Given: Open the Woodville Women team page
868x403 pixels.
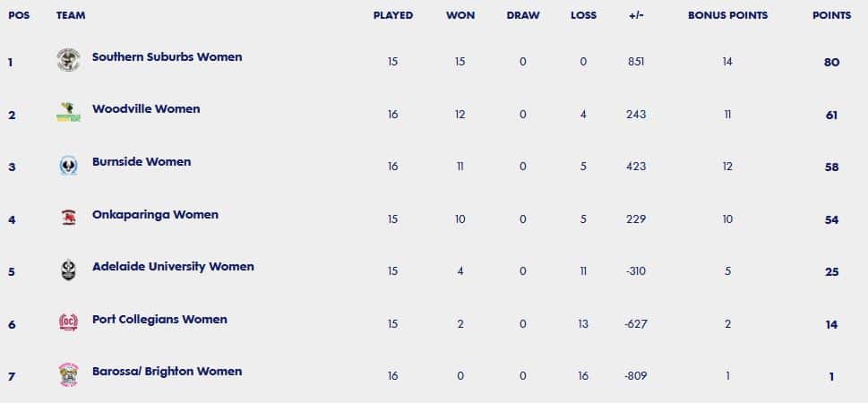Looking at the screenshot, I should [x=146, y=109].
